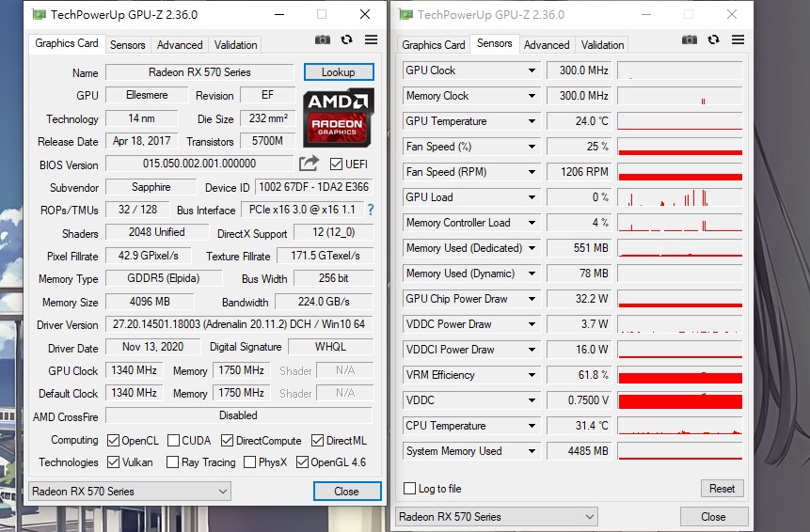Open hamburger menu in left GPU-Z window

coord(371,39)
